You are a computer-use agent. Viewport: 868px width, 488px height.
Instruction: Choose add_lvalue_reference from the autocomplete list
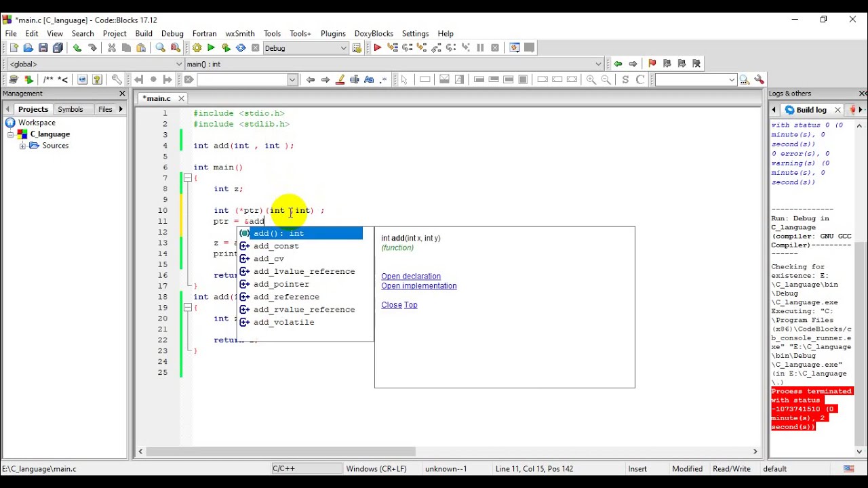click(300, 271)
